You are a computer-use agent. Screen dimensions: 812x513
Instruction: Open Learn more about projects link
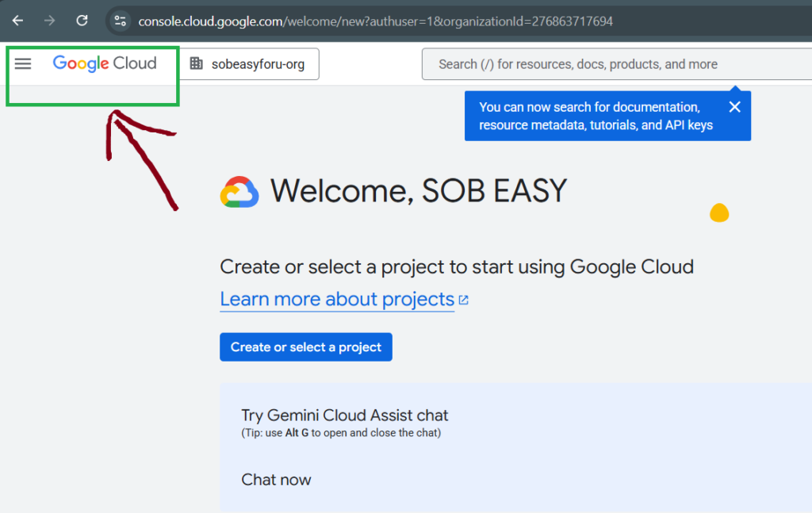click(337, 299)
